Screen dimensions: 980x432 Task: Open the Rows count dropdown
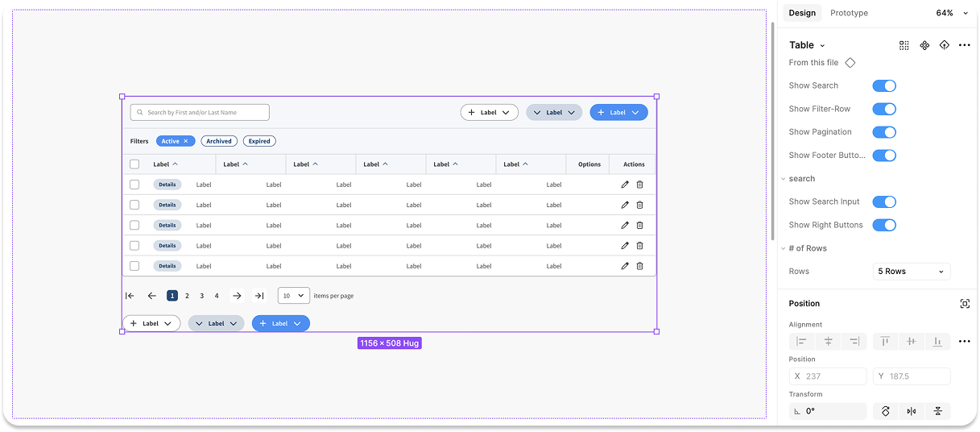click(x=911, y=272)
